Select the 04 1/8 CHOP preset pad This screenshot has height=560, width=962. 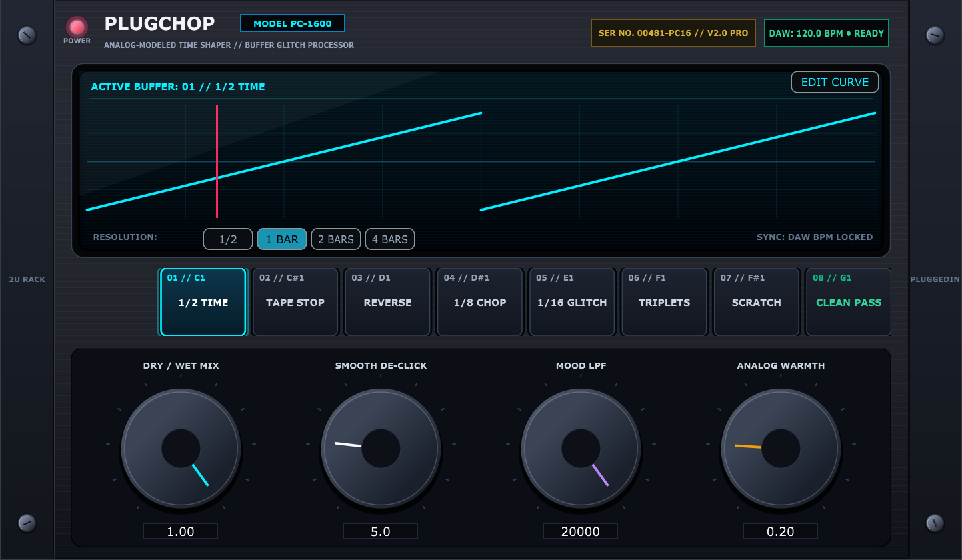[480, 302]
